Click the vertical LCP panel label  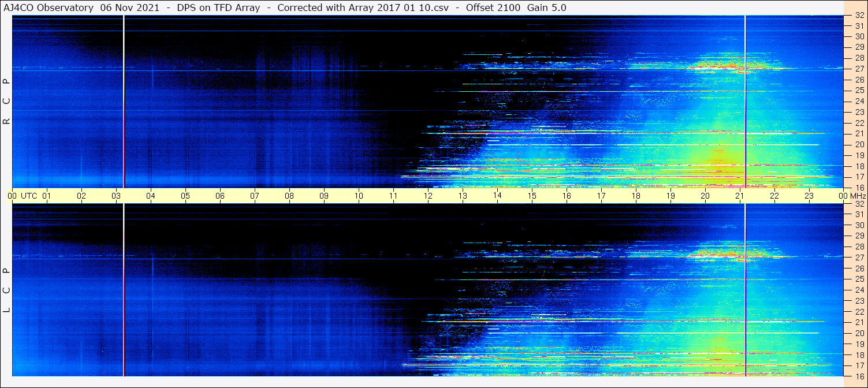click(7, 290)
